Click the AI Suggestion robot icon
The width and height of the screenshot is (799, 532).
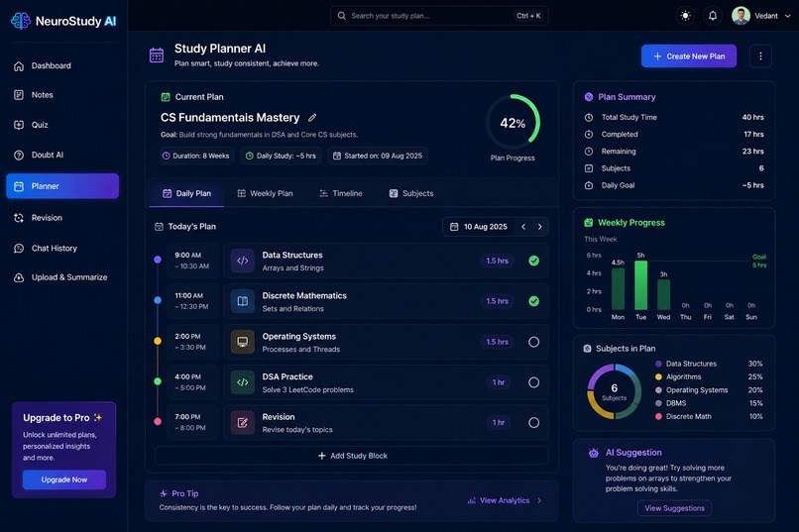click(x=593, y=453)
